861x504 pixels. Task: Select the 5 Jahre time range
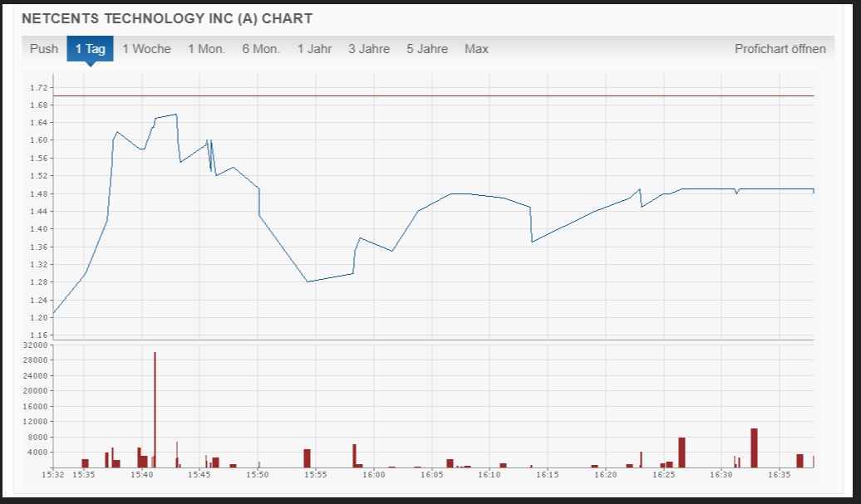(427, 49)
